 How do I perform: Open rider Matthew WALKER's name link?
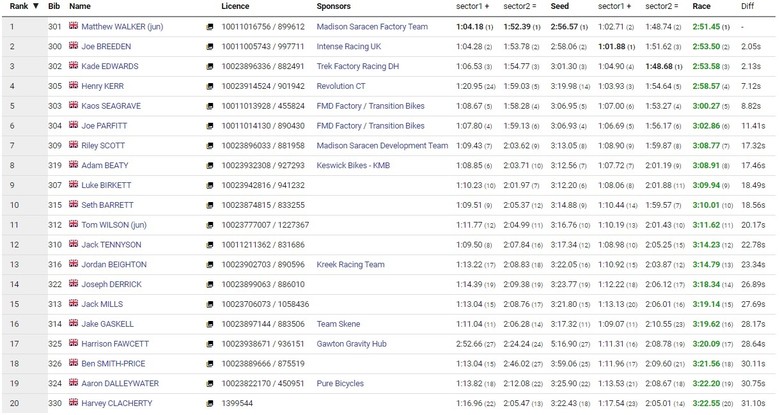122,26
